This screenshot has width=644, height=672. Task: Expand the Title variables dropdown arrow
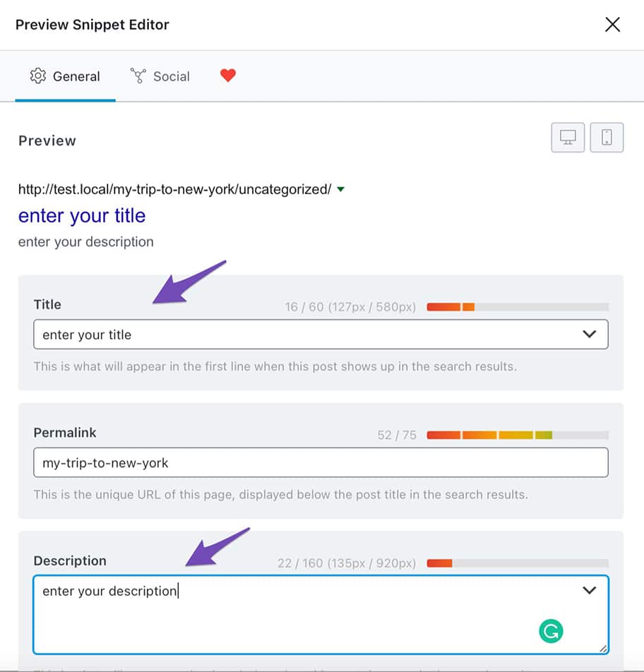[590, 335]
